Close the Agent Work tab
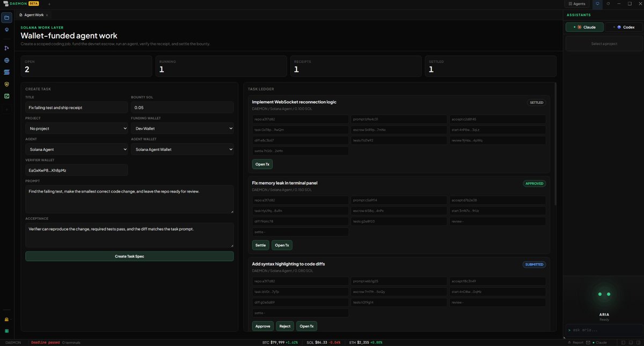 coord(47,15)
